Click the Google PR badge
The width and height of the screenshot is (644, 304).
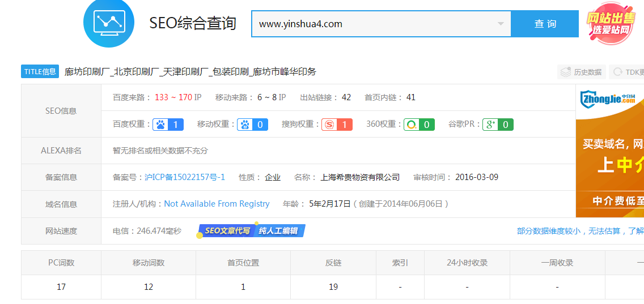(x=498, y=125)
